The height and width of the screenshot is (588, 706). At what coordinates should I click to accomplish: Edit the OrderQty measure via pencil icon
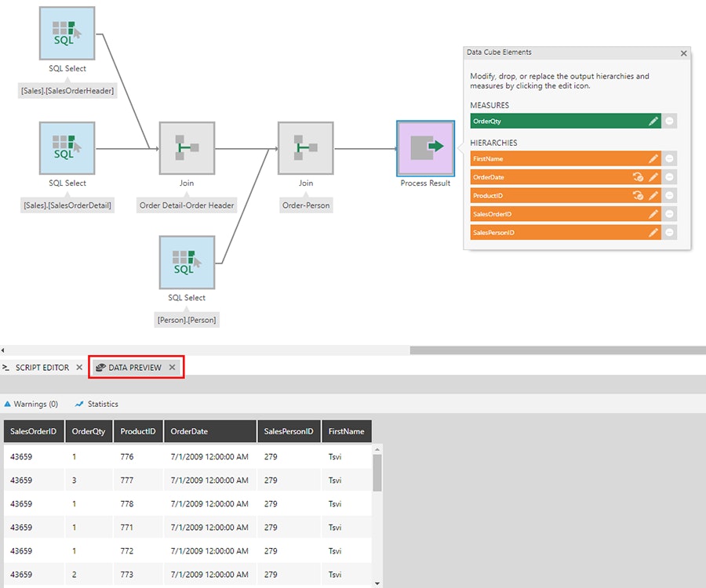[x=653, y=121]
